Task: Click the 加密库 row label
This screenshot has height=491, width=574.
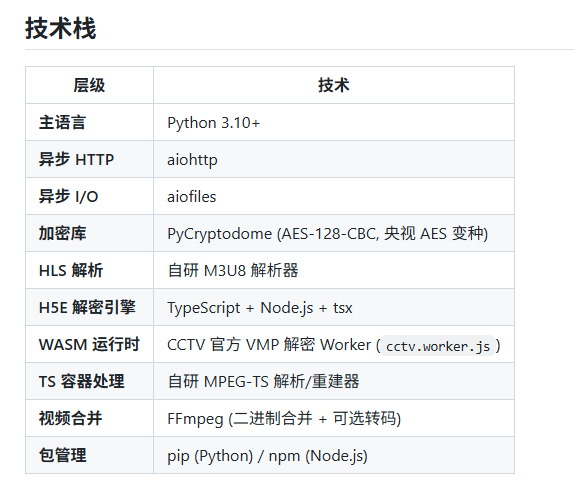Action: tap(63, 233)
